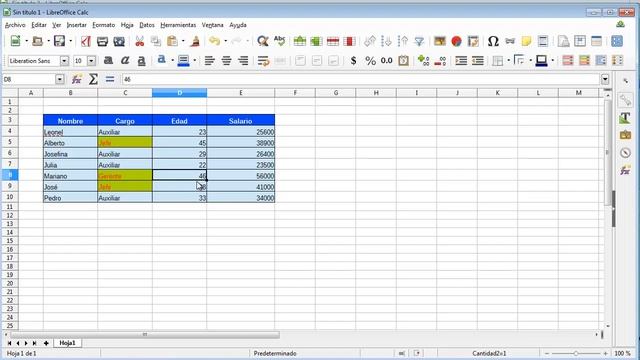640x360 pixels.
Task: Toggle Wrap Text
Action: coord(264,61)
